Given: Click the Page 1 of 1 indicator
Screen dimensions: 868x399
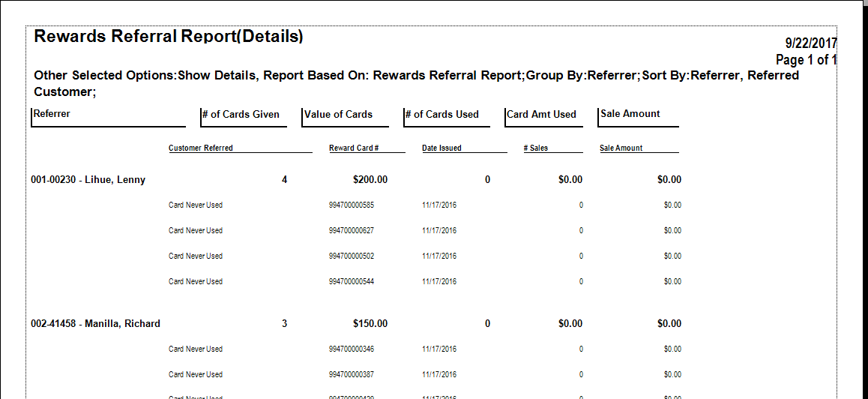Looking at the screenshot, I should point(806,60).
